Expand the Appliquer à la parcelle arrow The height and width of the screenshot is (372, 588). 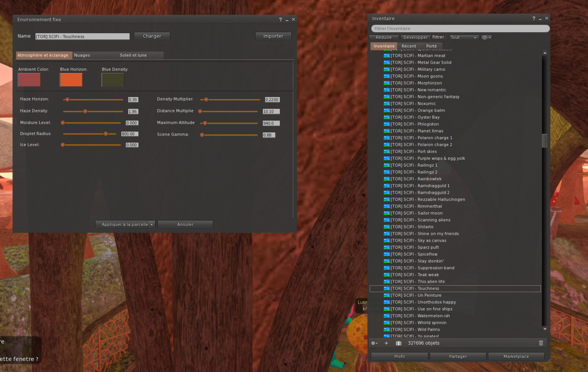tap(152, 225)
